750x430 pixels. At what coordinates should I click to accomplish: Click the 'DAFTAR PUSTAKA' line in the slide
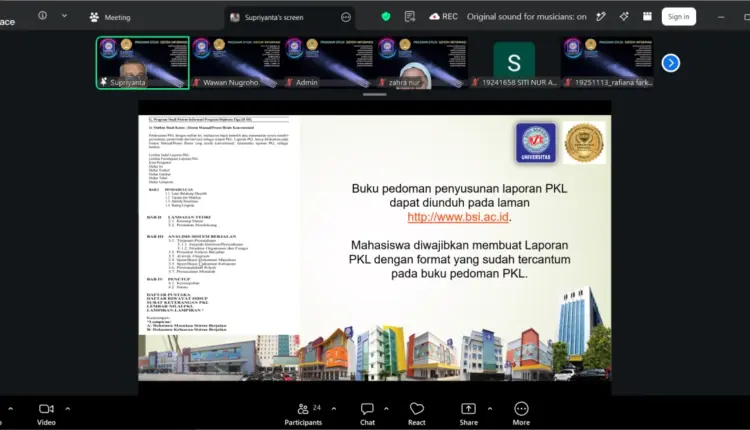tap(169, 295)
